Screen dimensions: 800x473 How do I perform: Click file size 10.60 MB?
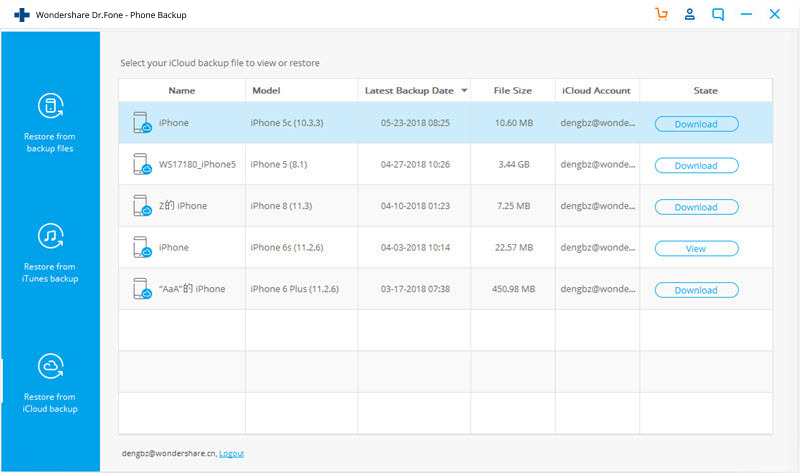coord(514,123)
